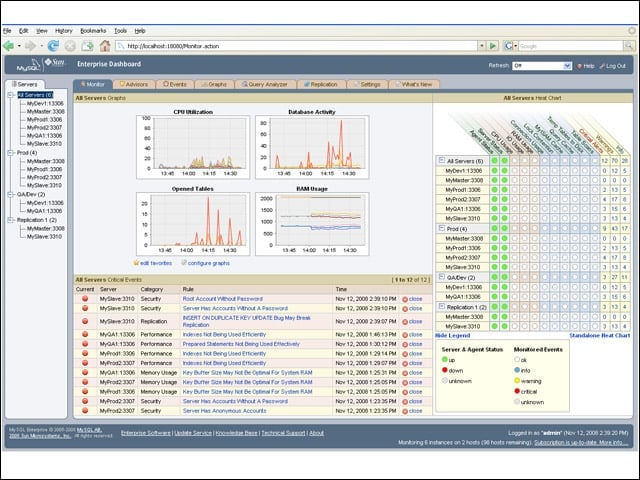640x480 pixels.
Task: Click the CPU Usage circle for the heat chart MyMaster:3308 row under All Servers
Action: 515,180
